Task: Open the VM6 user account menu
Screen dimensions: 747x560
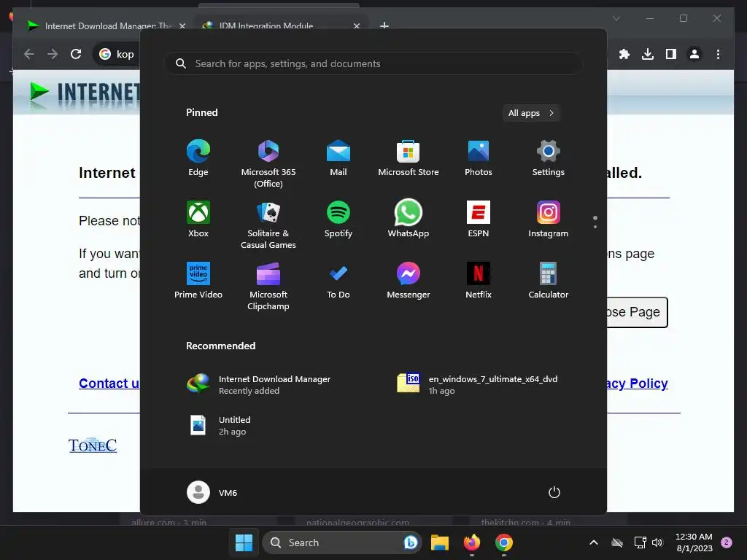Action: (212, 492)
